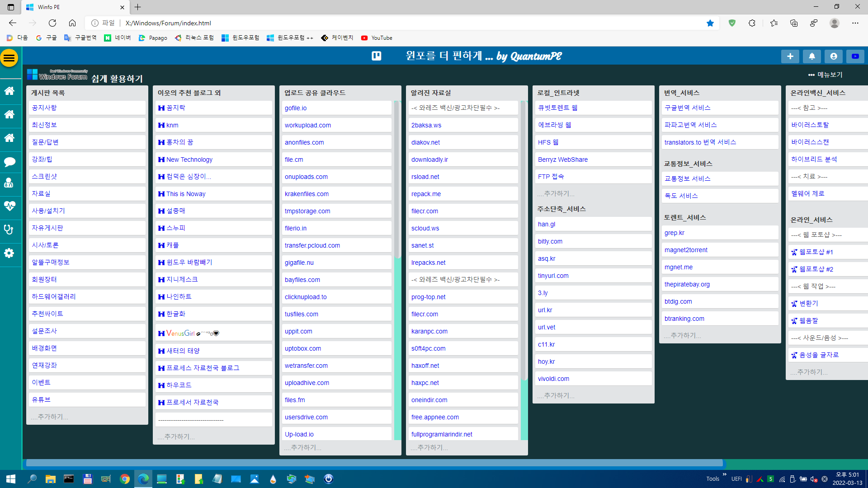
Task: Click the heartbeat sidebar icon
Action: (9, 206)
